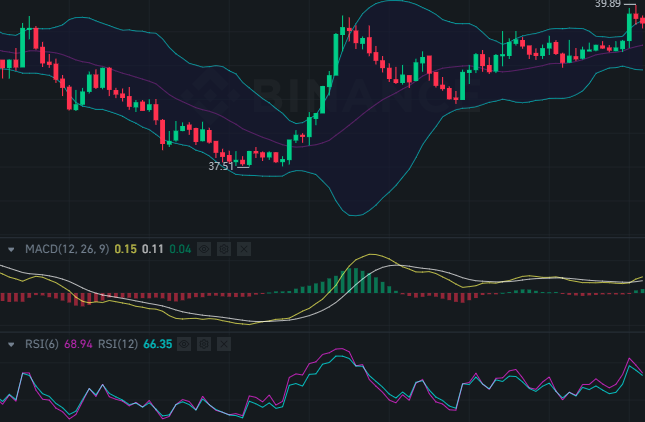
Task: Toggle MACD indicator visibility eye icon
Action: click(x=204, y=249)
